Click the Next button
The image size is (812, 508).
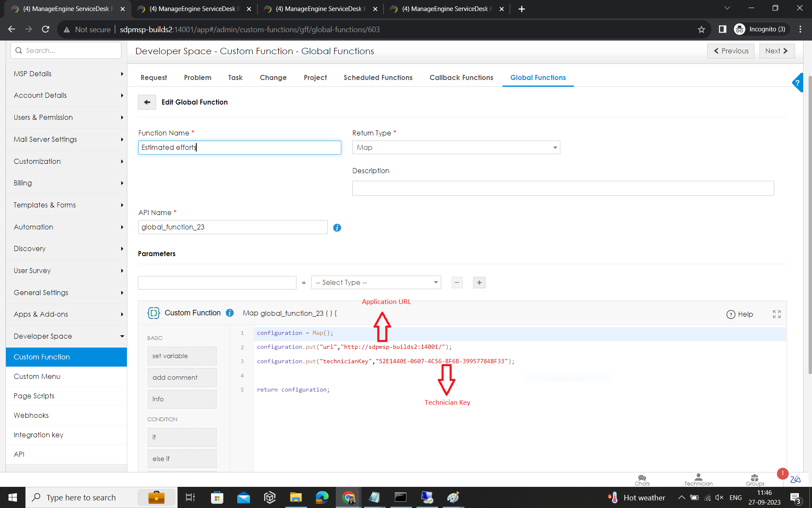point(776,51)
